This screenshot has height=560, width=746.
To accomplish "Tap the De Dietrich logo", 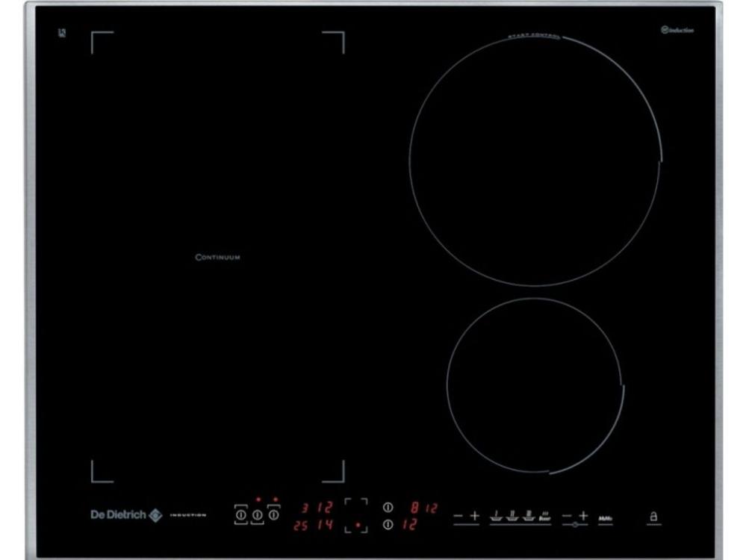I will coord(126,514).
